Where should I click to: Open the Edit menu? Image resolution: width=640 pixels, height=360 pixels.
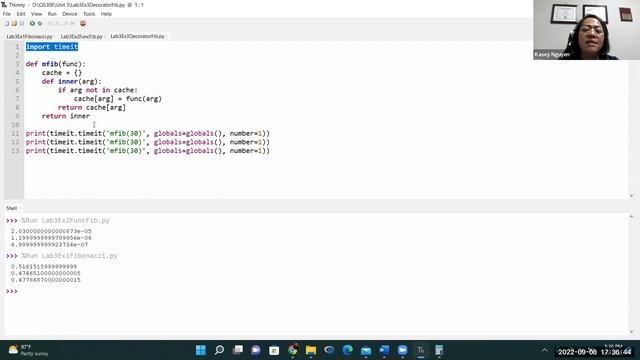(21, 14)
